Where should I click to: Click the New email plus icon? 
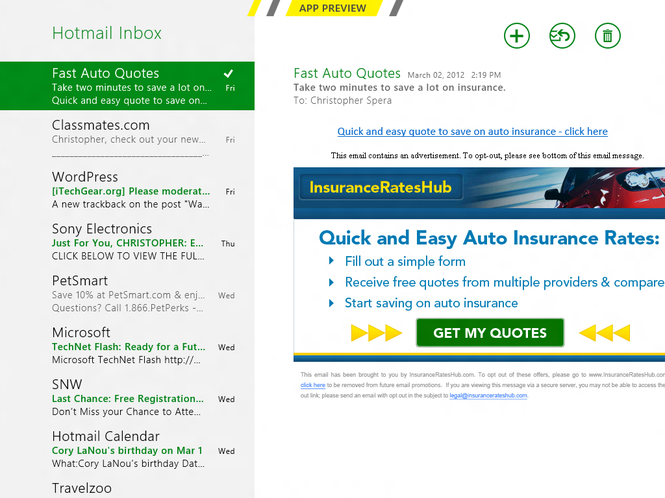point(517,36)
